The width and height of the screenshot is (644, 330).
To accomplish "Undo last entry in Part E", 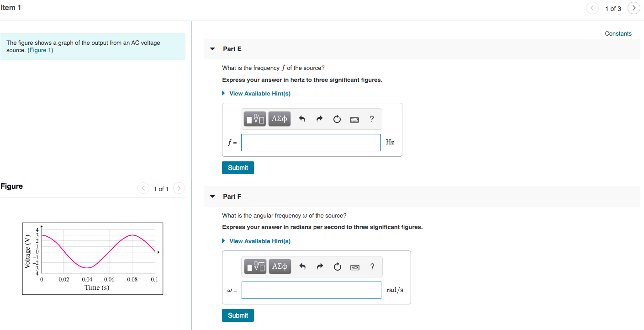I will (301, 119).
